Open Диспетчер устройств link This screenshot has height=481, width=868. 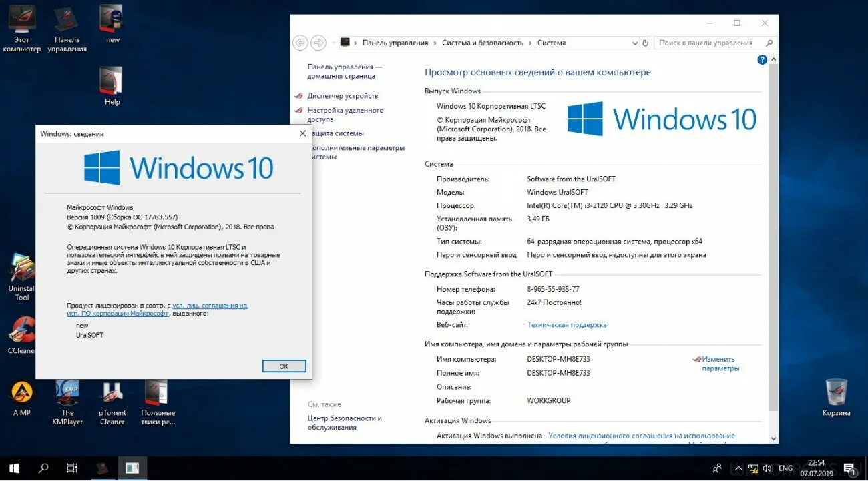coord(343,96)
